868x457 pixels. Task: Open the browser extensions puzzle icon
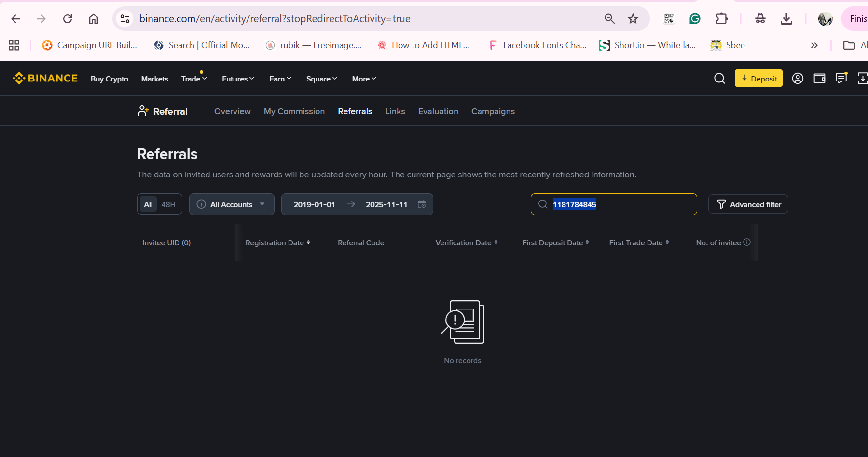[721, 19]
